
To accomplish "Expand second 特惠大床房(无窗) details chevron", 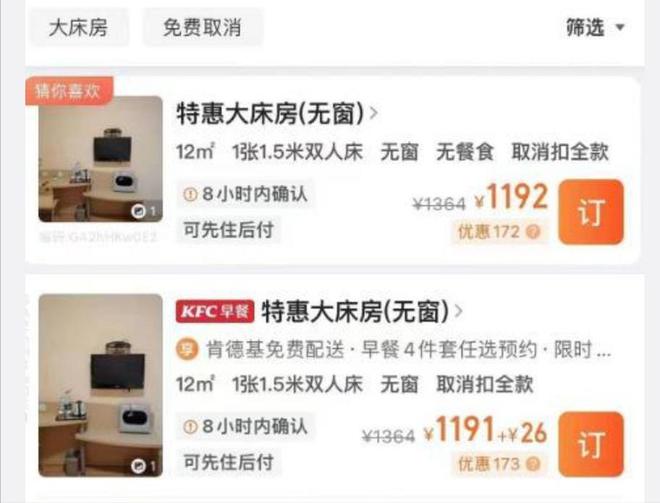I will [x=459, y=311].
